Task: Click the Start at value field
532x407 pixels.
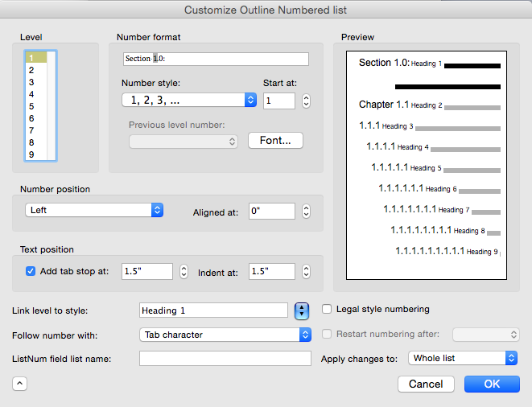Action: click(x=279, y=101)
